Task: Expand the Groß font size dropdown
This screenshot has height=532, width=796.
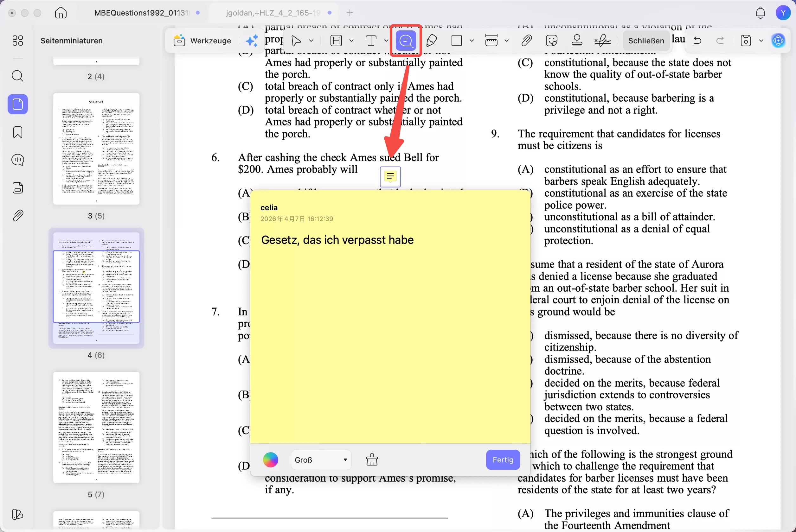Action: click(321, 460)
